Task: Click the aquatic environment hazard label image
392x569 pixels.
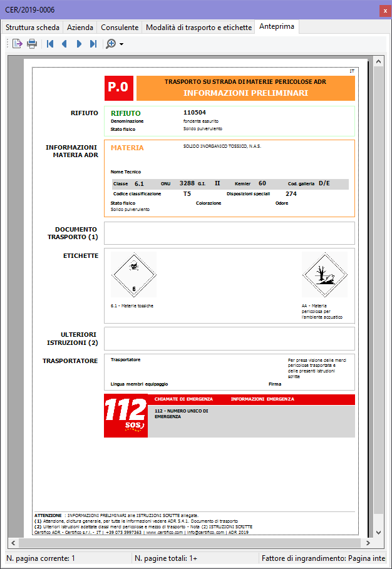Action: pos(324,275)
